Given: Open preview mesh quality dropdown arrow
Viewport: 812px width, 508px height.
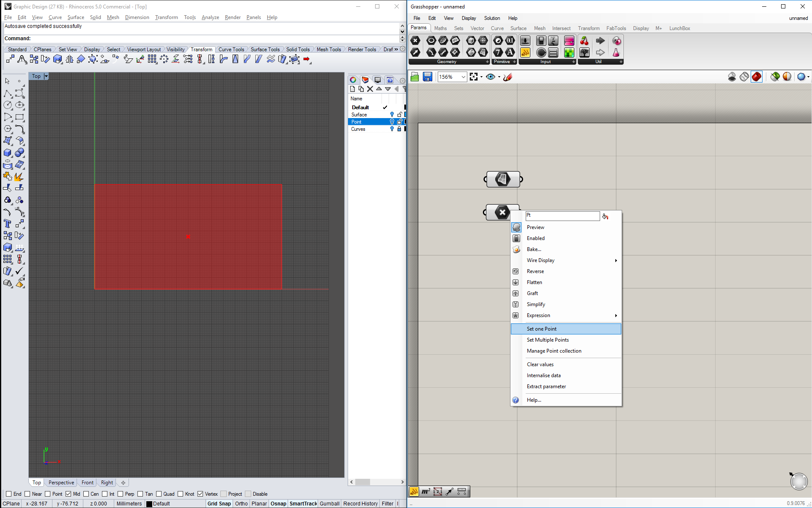Looking at the screenshot, I should [808, 77].
